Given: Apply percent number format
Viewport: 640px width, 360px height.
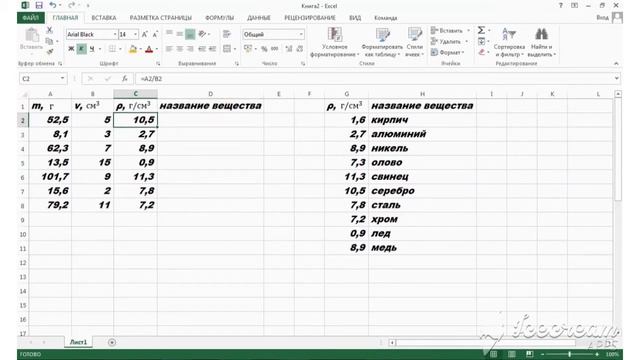Looking at the screenshot, I should pos(264,49).
